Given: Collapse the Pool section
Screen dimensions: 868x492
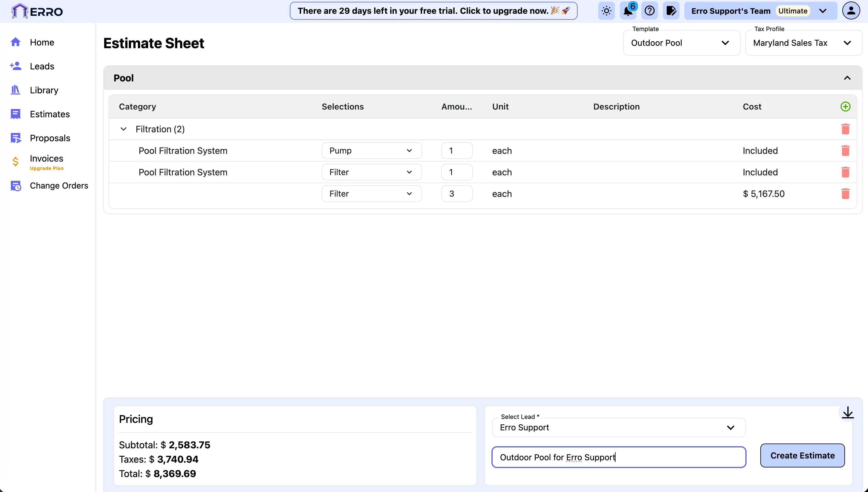Looking at the screenshot, I should tap(847, 78).
